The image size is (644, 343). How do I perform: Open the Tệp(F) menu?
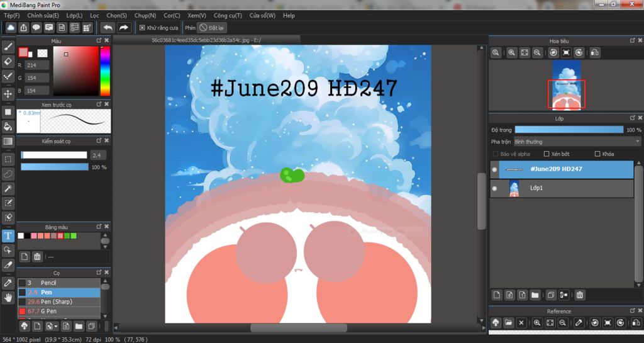11,15
